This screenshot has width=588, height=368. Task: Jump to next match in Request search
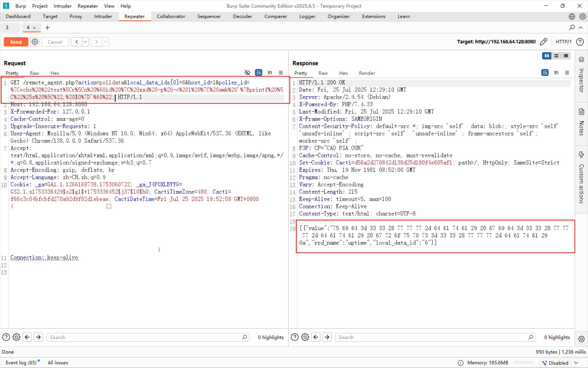[38, 337]
